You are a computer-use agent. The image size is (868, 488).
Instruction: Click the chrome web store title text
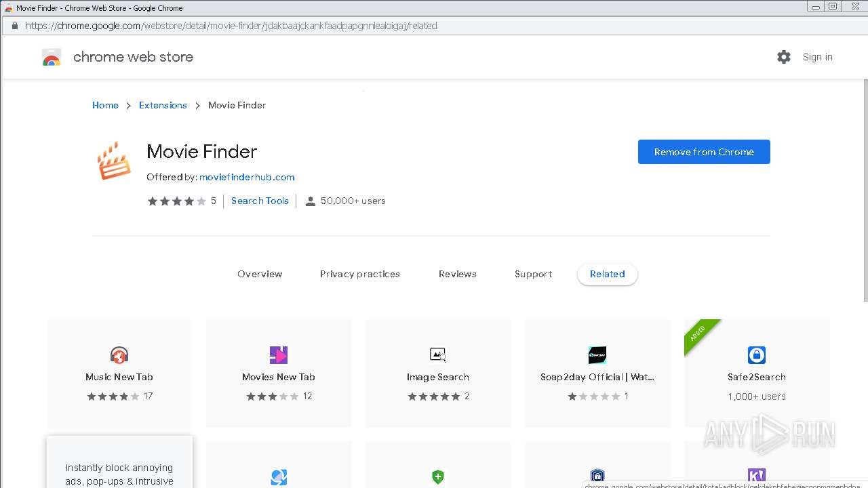point(133,57)
